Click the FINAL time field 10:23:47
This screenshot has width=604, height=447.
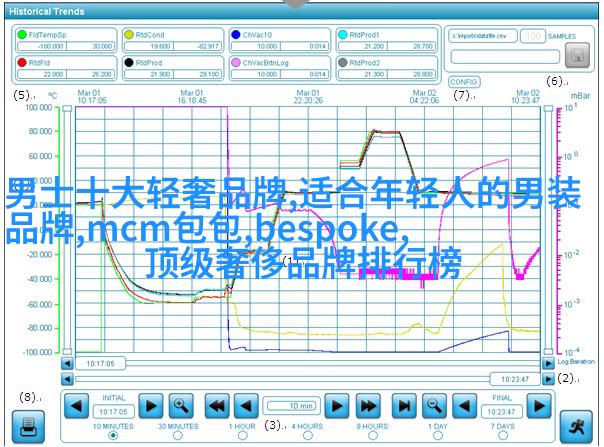click(501, 412)
